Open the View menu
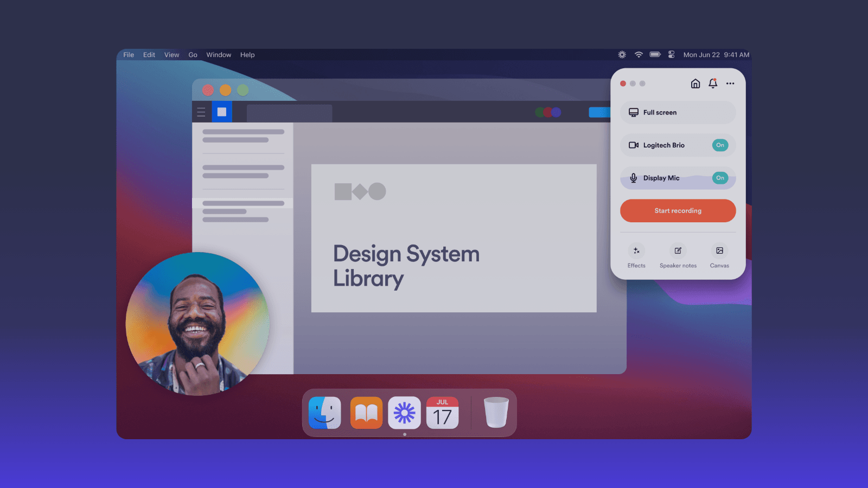The width and height of the screenshot is (868, 488). click(171, 55)
